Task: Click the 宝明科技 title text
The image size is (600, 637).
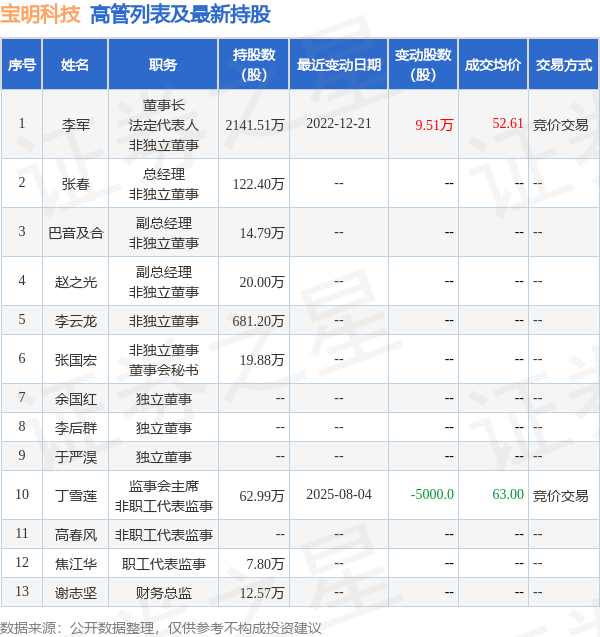Action: (40, 14)
